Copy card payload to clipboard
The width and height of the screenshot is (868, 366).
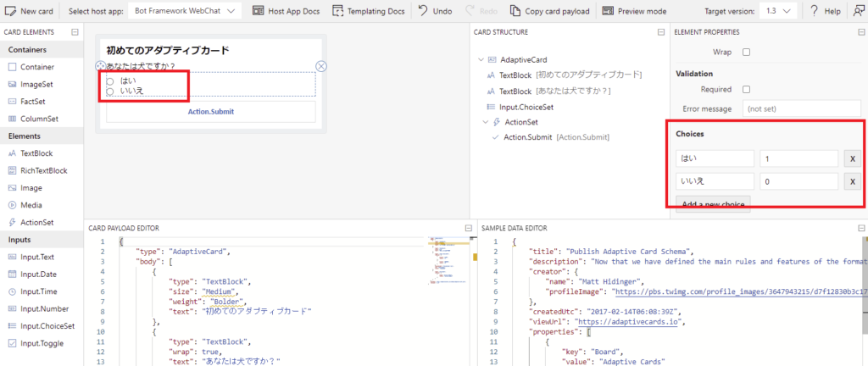[550, 10]
